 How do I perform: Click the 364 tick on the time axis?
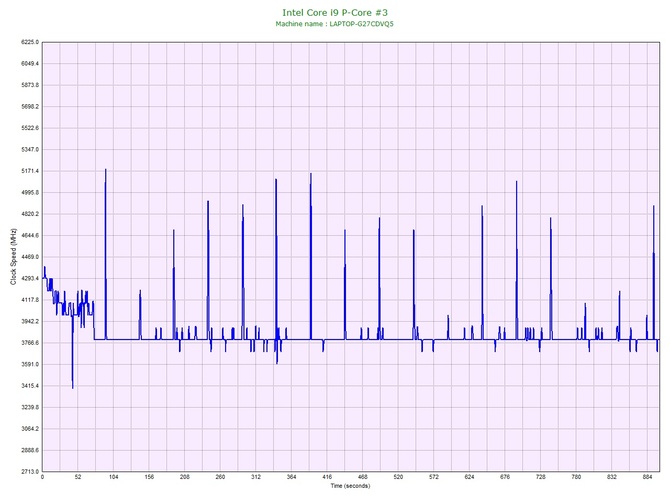[291, 477]
